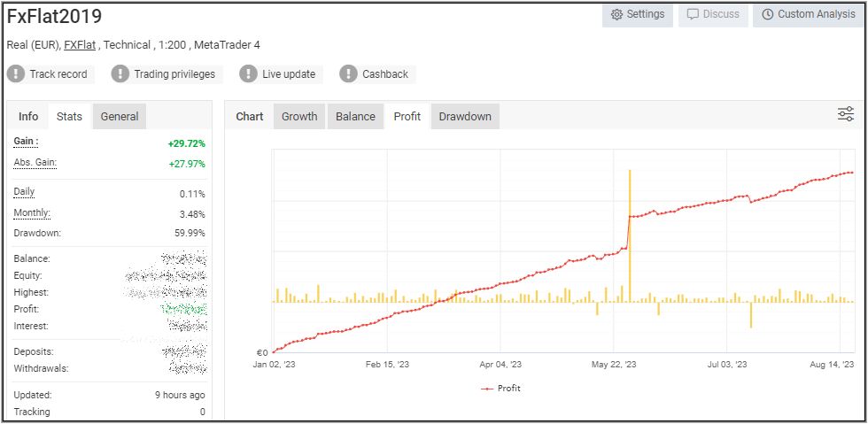The height and width of the screenshot is (424, 868).
Task: Switch to the Chart tab
Action: pos(250,116)
